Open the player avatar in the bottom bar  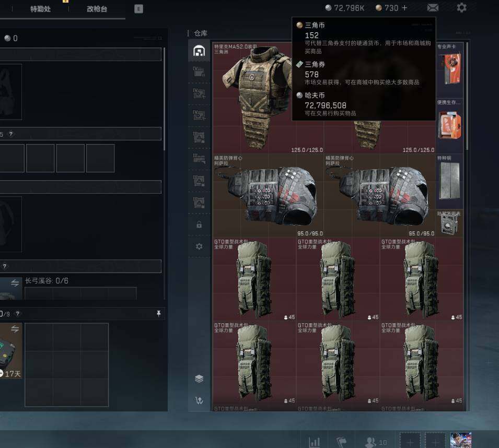coord(461,440)
